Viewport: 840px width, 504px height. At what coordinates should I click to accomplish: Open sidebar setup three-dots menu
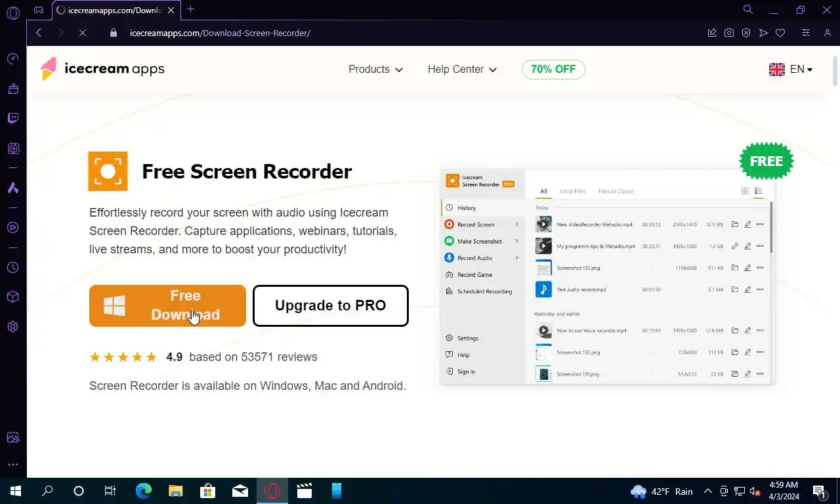(x=13, y=465)
